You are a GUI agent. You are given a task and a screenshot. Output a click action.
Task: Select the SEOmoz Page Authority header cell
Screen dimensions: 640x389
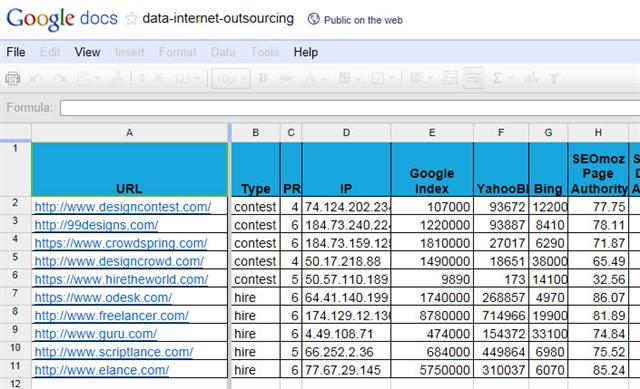pyautogui.click(x=598, y=169)
